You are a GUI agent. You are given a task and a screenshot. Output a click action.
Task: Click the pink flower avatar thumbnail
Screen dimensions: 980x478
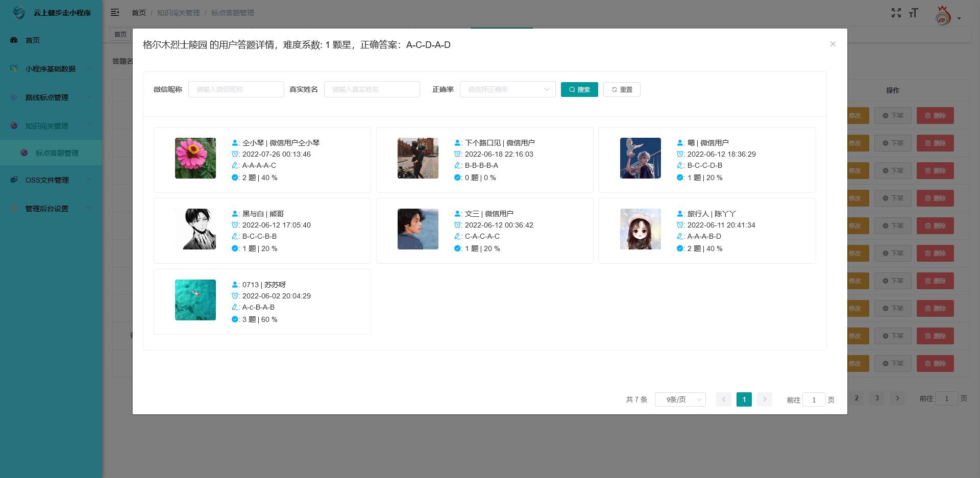[195, 158]
